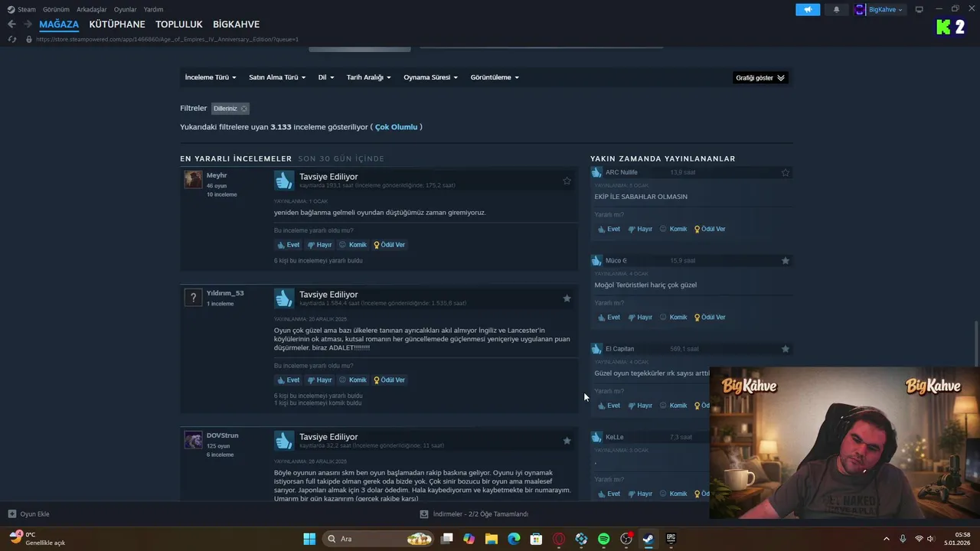Click the thumbs-up icon beside El Capitan
Screen dimensions: 980x551
(596, 349)
